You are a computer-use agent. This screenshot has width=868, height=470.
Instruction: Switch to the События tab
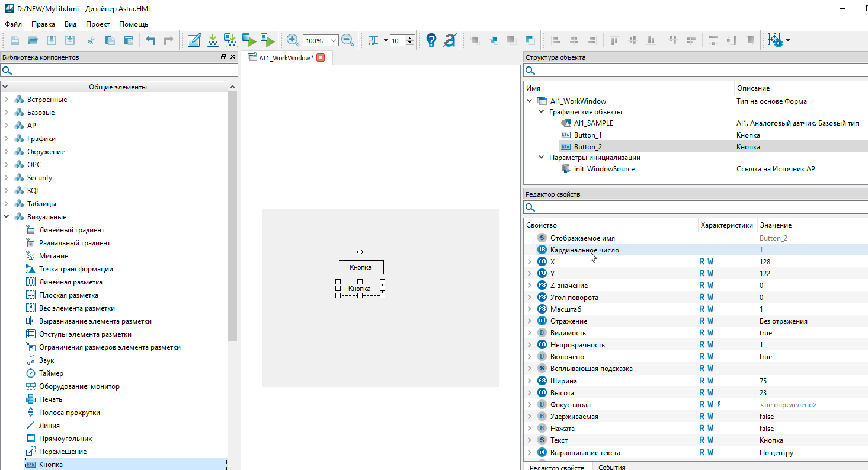611,467
